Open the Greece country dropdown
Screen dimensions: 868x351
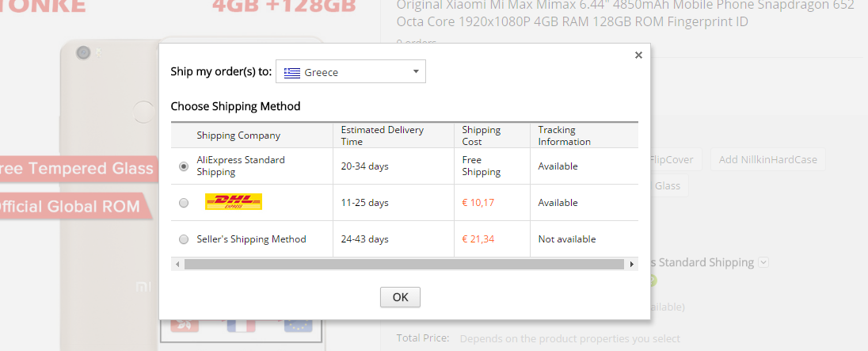point(351,72)
